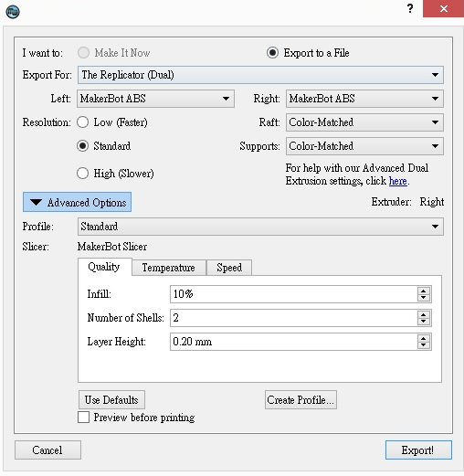Open the Export For printer dropdown

(260, 75)
